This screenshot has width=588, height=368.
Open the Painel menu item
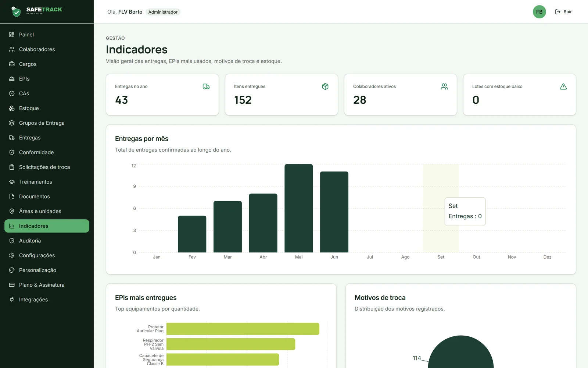pos(47,35)
